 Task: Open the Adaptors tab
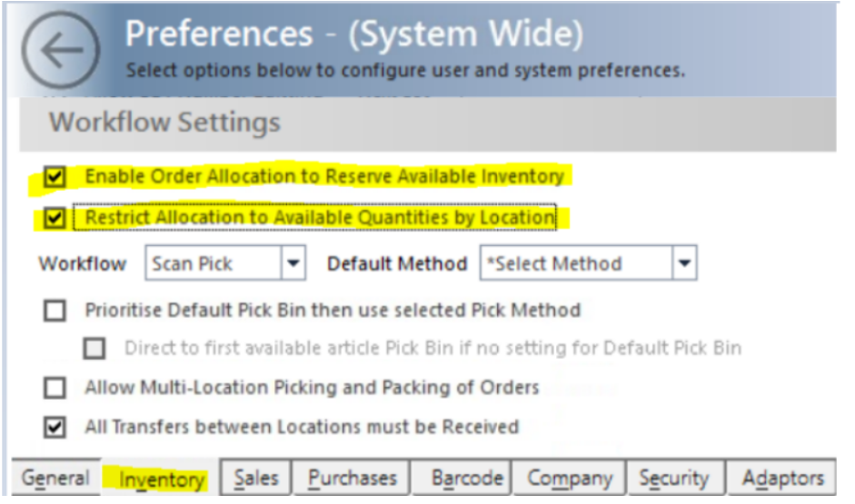pos(782,478)
